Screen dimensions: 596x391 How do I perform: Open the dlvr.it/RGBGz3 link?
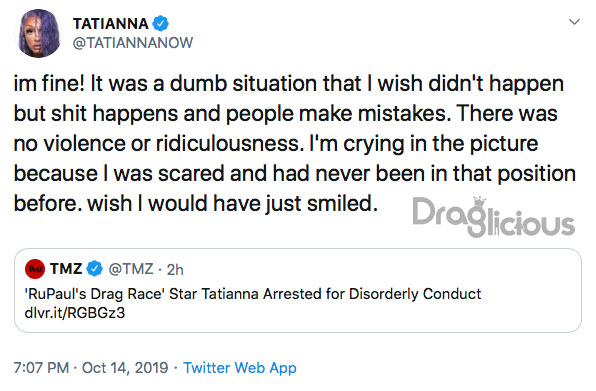point(75,313)
